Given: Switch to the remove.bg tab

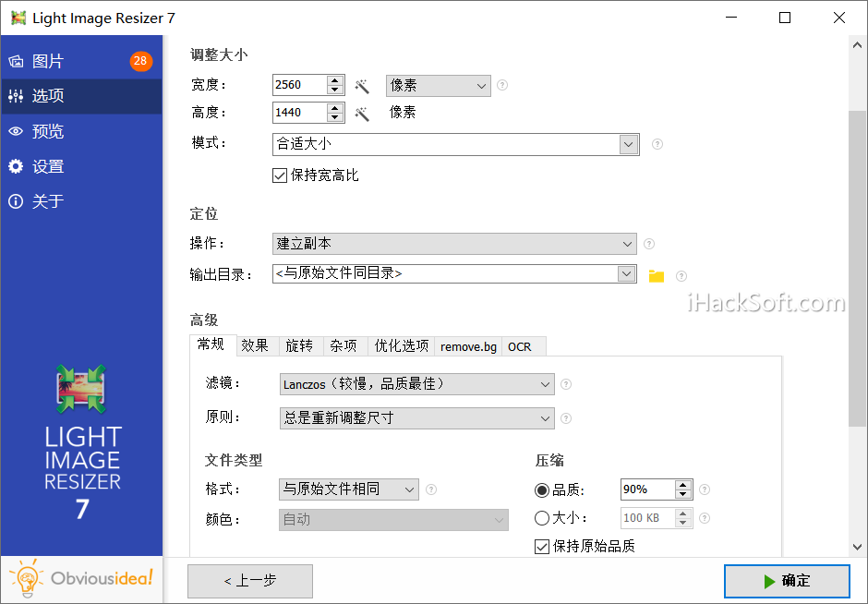Looking at the screenshot, I should [468, 346].
